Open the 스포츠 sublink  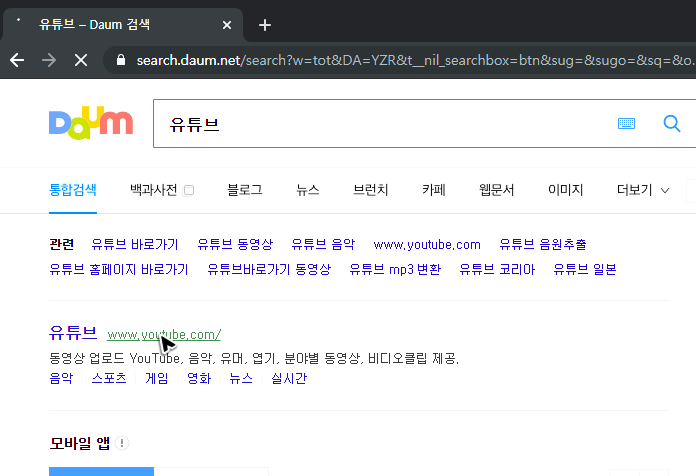click(109, 378)
